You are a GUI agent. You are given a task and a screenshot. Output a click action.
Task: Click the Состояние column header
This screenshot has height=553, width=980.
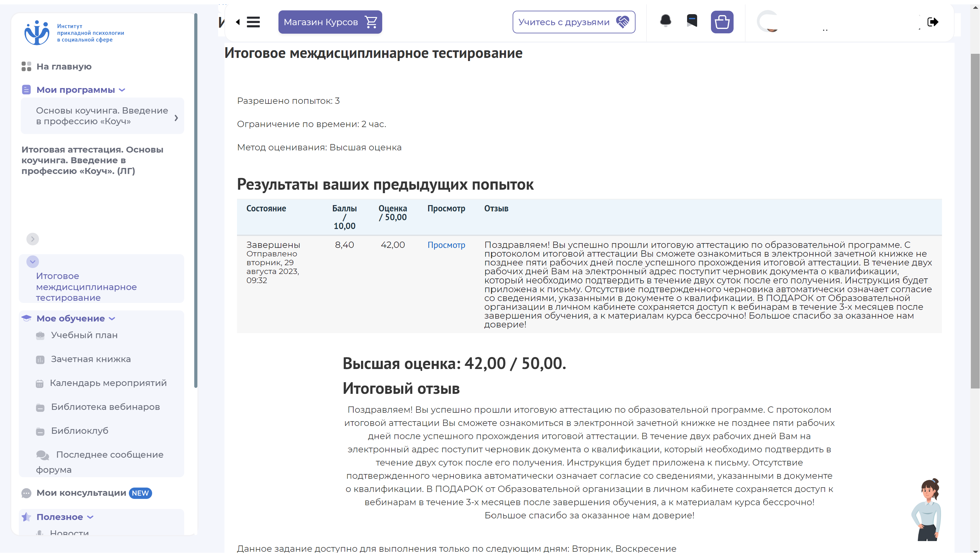(x=266, y=208)
